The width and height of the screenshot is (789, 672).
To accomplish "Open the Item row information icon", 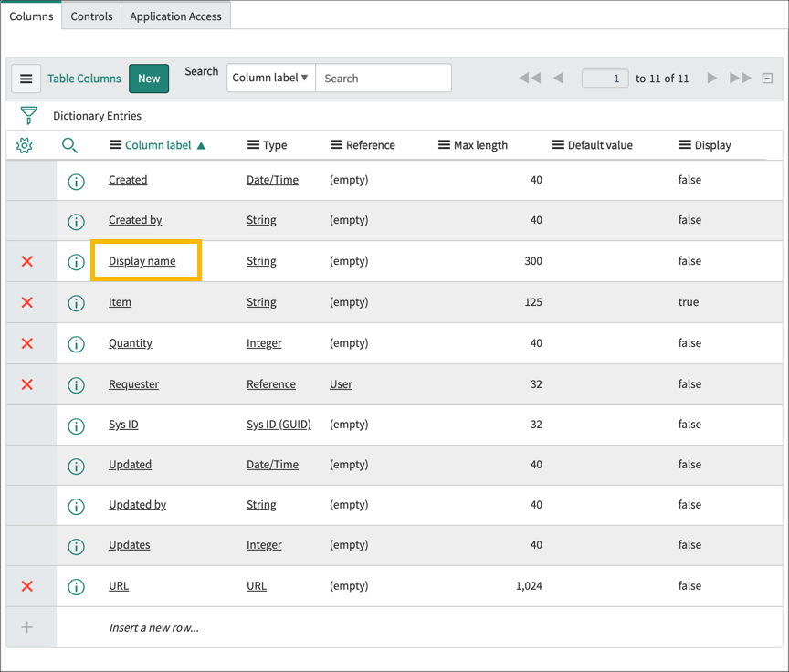I will pyautogui.click(x=76, y=303).
